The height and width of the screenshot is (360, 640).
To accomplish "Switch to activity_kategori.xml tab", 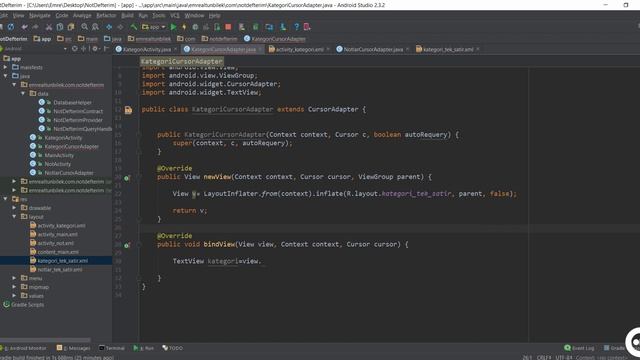I will tap(299, 49).
